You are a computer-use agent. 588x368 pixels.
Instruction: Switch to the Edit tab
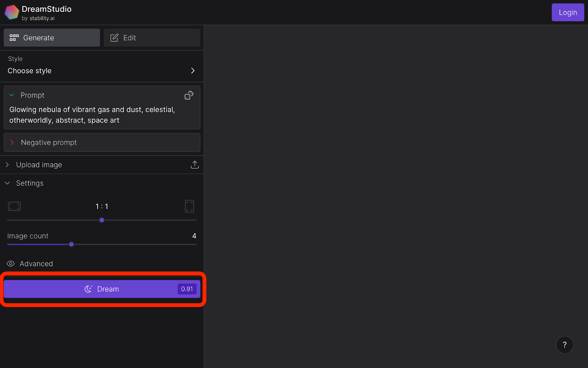152,38
